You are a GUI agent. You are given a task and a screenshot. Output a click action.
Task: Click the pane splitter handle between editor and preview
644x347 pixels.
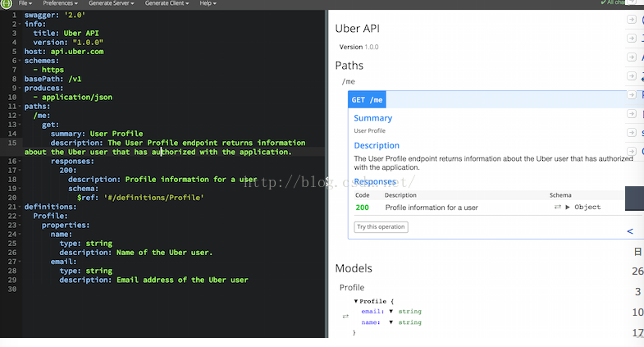pos(327,182)
